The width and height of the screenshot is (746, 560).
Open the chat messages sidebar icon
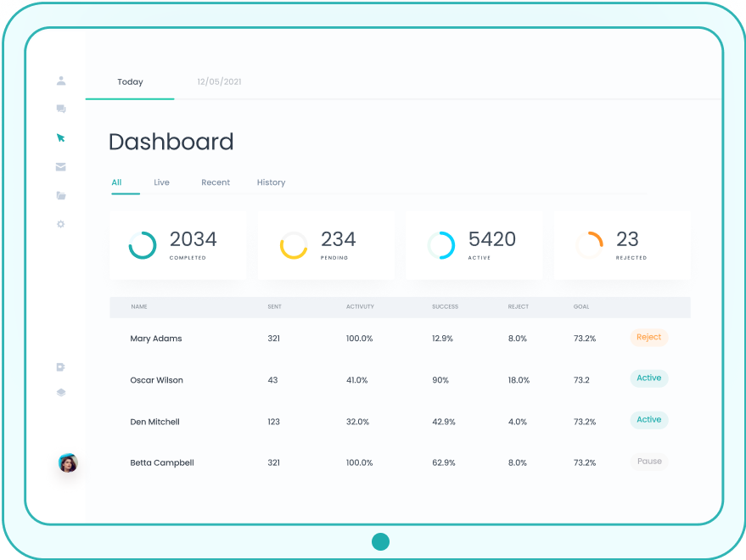pos(61,109)
